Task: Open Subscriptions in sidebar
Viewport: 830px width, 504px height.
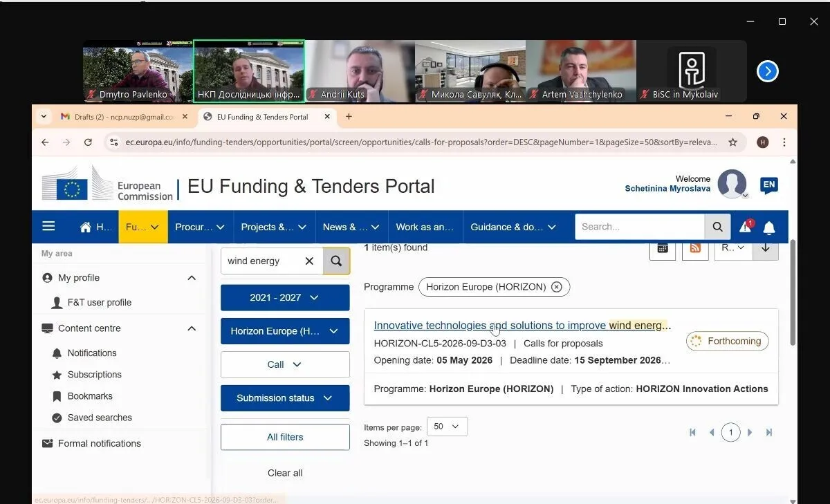Action: 94,375
